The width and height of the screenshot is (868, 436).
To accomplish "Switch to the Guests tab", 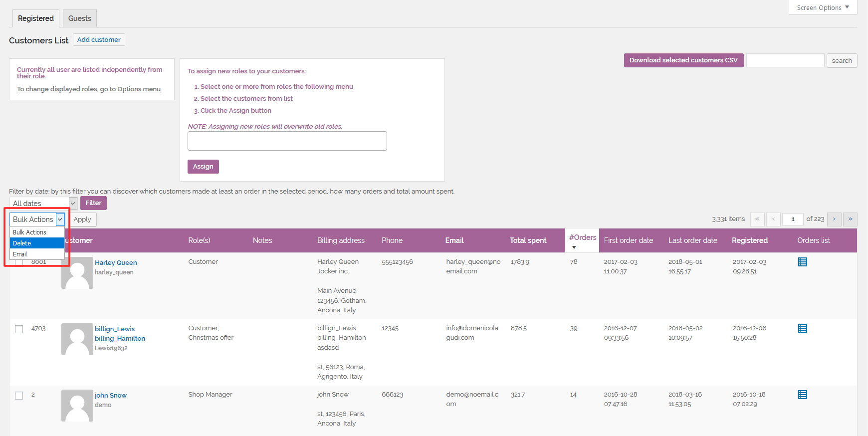I will [80, 18].
